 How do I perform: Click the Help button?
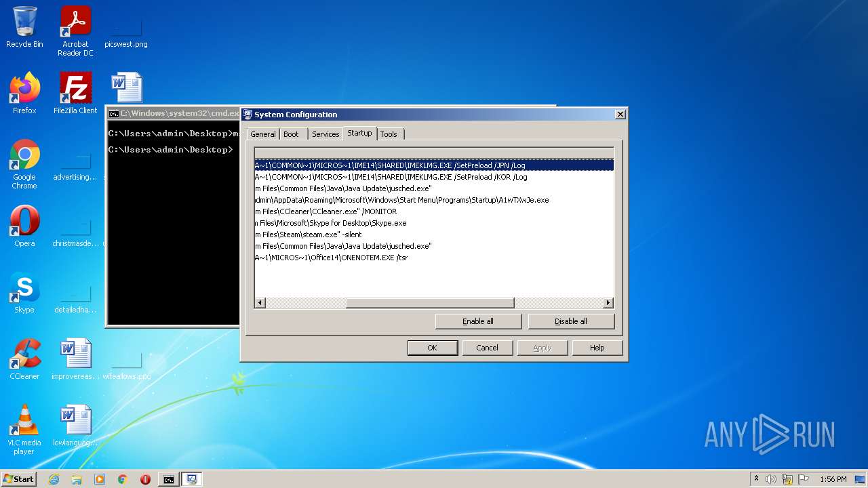(597, 348)
